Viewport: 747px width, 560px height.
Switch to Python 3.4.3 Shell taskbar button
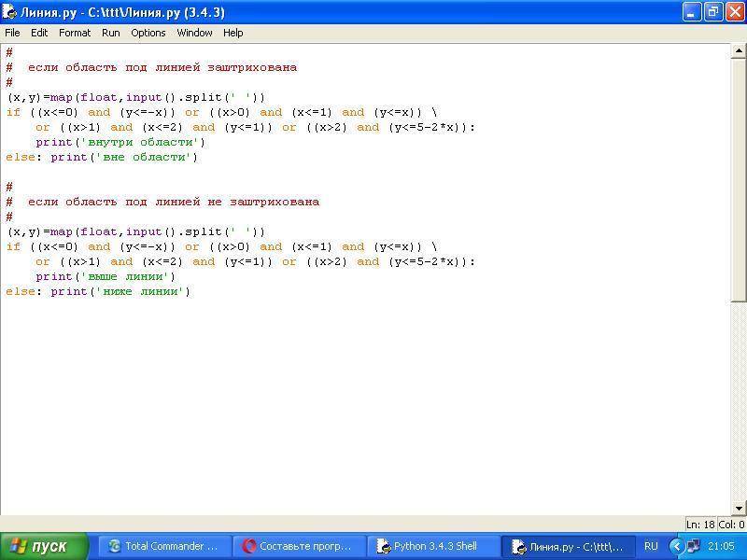tap(433, 546)
